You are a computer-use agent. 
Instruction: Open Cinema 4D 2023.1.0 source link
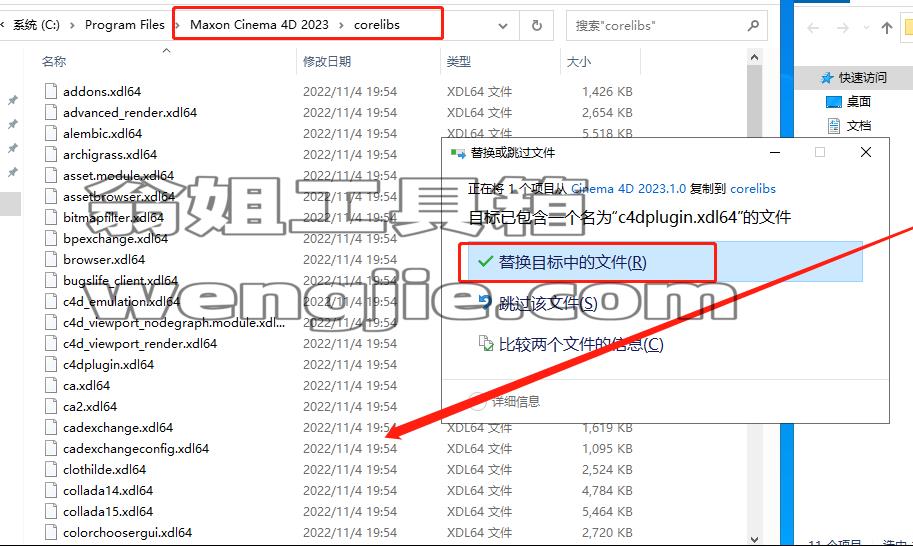[628, 189]
